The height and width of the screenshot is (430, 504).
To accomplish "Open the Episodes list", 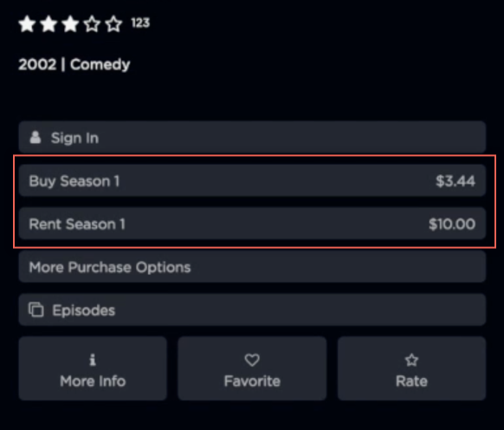I will point(252,309).
